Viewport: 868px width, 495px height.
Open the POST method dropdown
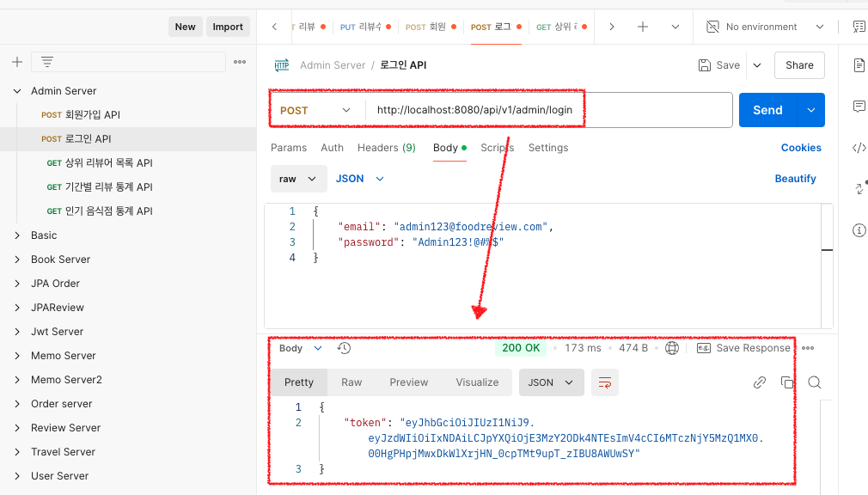click(x=315, y=110)
